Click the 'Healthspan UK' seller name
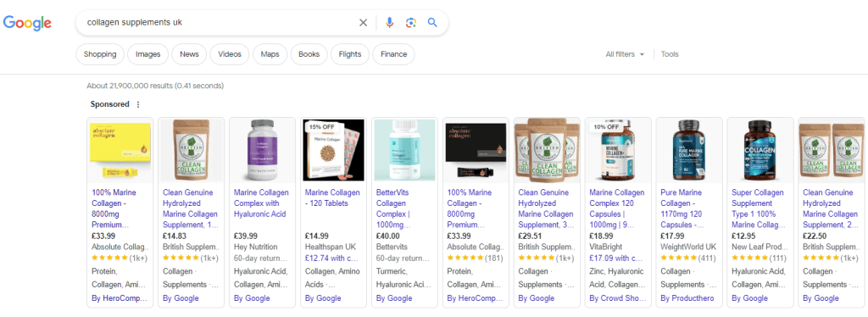 click(331, 247)
